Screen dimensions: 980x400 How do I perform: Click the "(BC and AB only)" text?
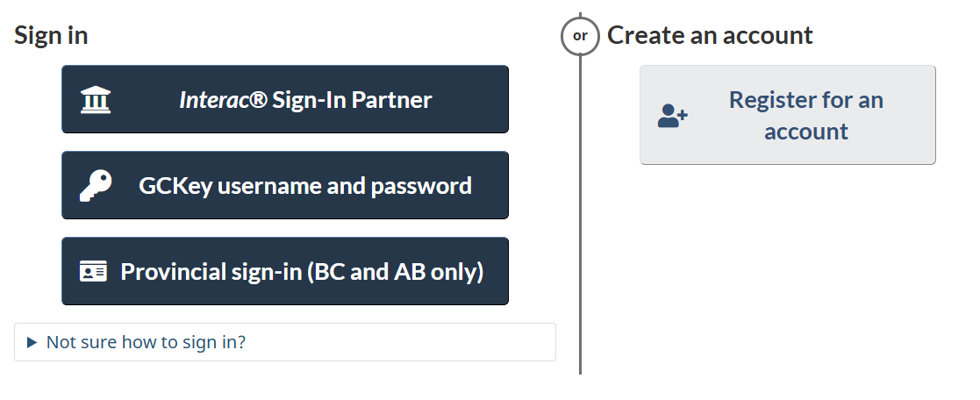(394, 272)
